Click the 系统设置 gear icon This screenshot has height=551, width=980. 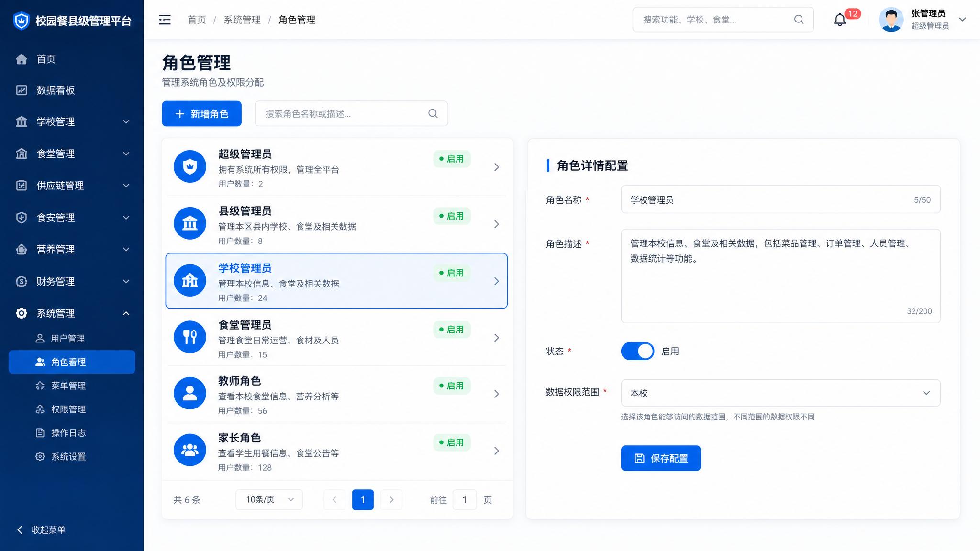click(x=40, y=456)
